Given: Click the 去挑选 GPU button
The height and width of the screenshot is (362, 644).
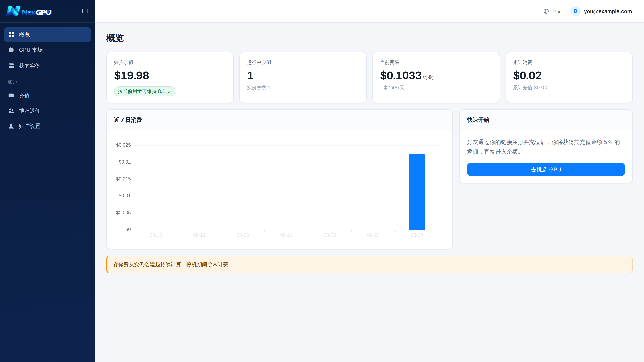Looking at the screenshot, I should [x=546, y=169].
